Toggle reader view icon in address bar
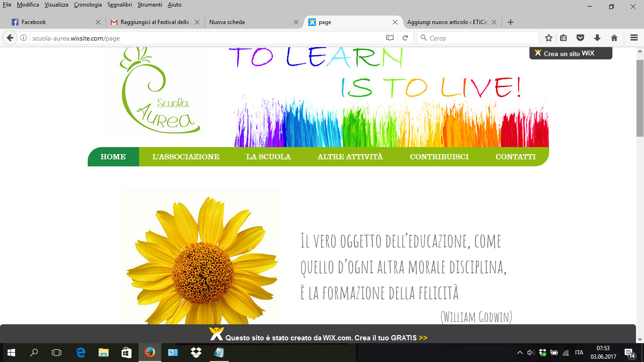The height and width of the screenshot is (362, 644). tap(390, 38)
